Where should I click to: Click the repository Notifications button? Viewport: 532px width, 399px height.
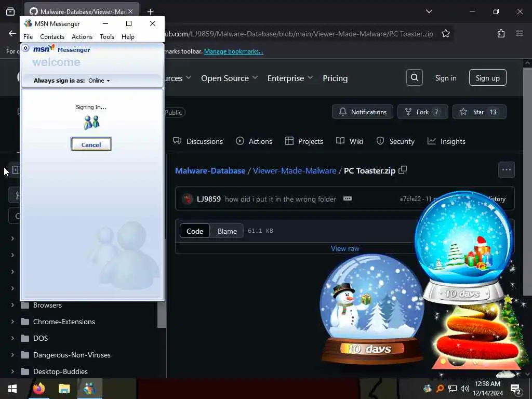pyautogui.click(x=362, y=112)
